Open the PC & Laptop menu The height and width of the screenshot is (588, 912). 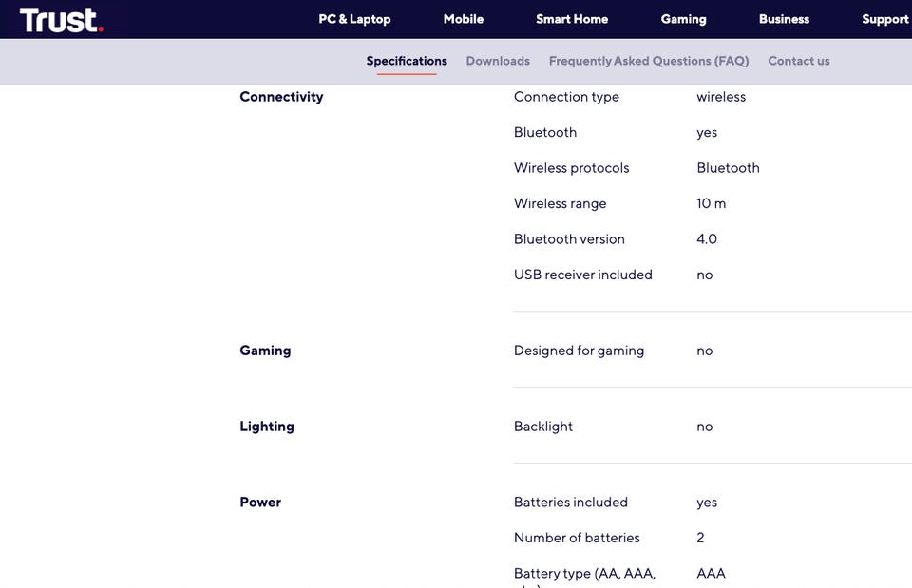point(354,19)
